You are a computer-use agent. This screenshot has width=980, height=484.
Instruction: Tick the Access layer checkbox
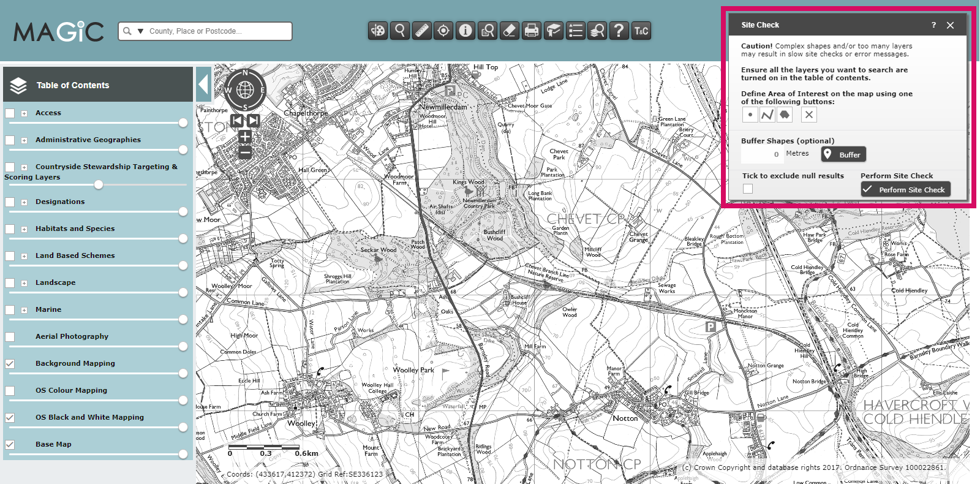[x=10, y=113]
